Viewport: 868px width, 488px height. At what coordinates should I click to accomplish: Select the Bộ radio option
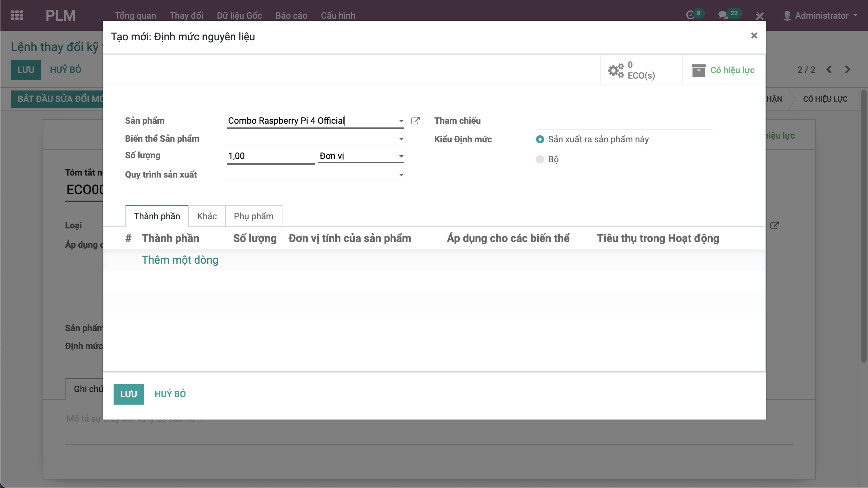coord(540,159)
